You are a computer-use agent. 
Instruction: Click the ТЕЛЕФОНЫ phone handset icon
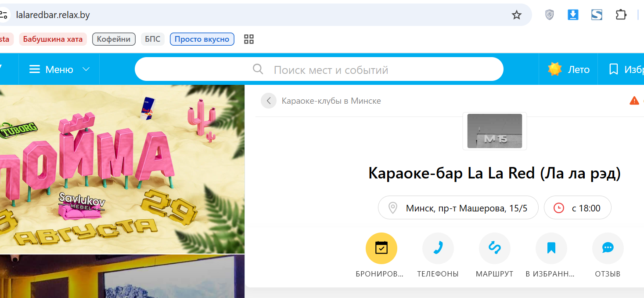click(x=438, y=248)
